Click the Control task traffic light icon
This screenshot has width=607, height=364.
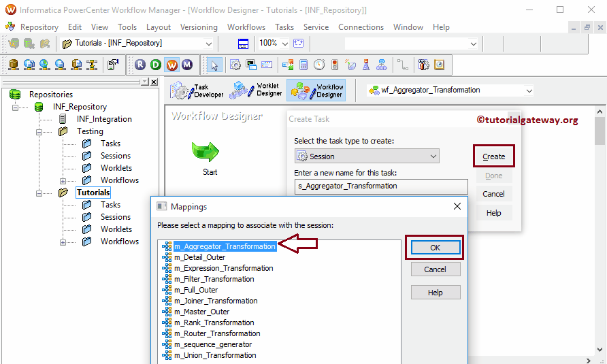335,65
